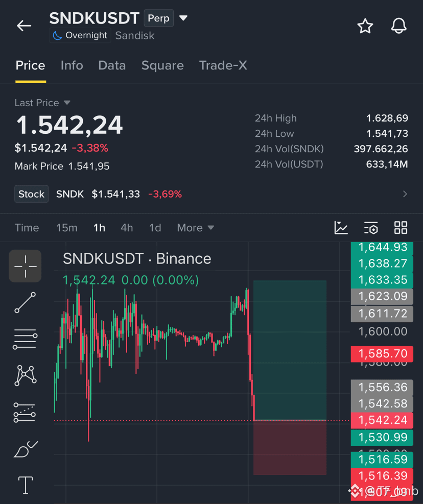Expand the More intervals dropdown
This screenshot has height=504, width=423.
[x=195, y=228]
